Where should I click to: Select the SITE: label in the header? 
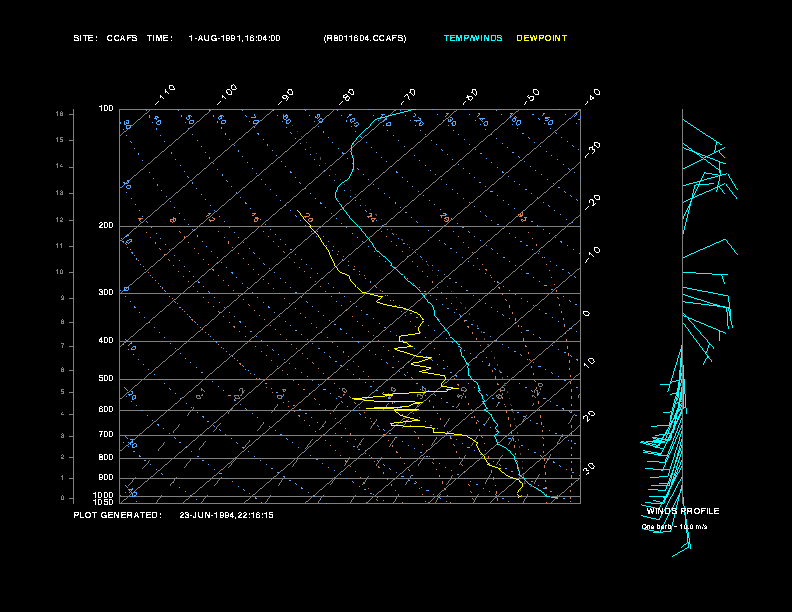coord(85,38)
